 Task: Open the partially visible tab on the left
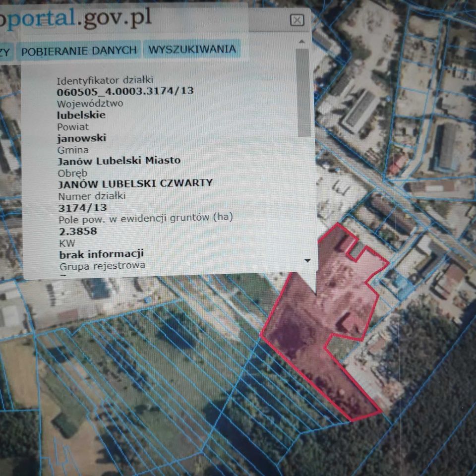(5, 50)
